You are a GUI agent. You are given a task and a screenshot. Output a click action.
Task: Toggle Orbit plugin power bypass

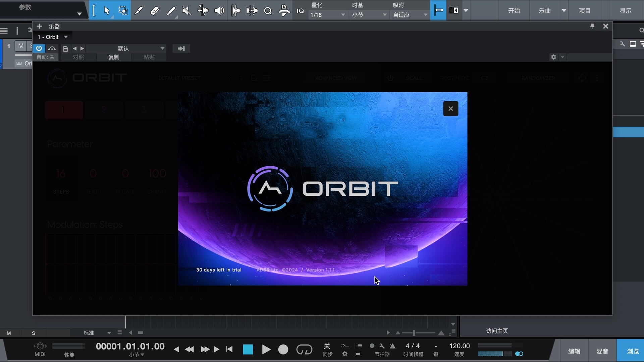39,48
